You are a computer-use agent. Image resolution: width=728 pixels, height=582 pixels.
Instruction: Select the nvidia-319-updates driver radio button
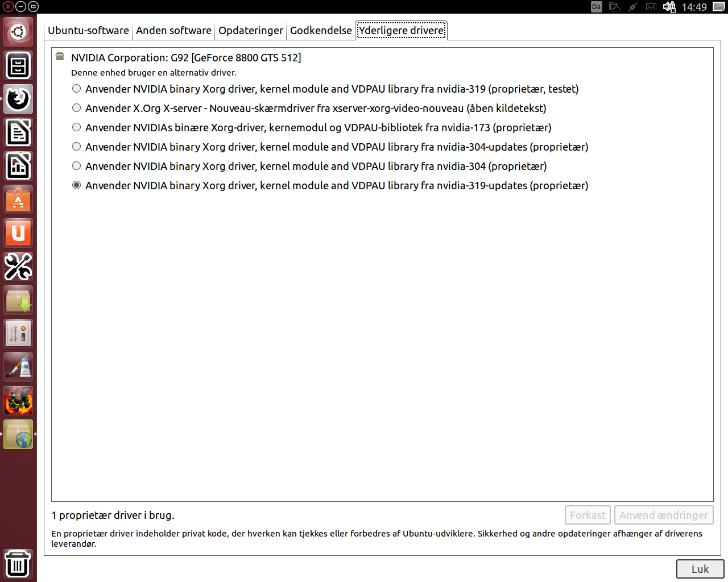pos(76,185)
